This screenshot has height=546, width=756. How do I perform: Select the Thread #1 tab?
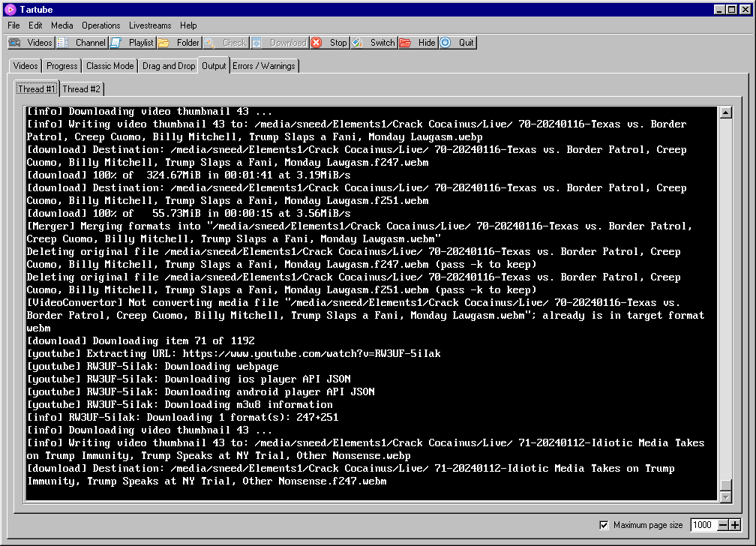pyautogui.click(x=37, y=88)
